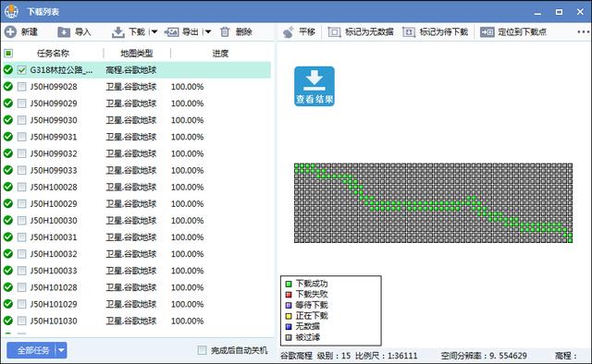The image size is (592, 364).
Task: Click the 进度 column header
Action: [x=220, y=54]
